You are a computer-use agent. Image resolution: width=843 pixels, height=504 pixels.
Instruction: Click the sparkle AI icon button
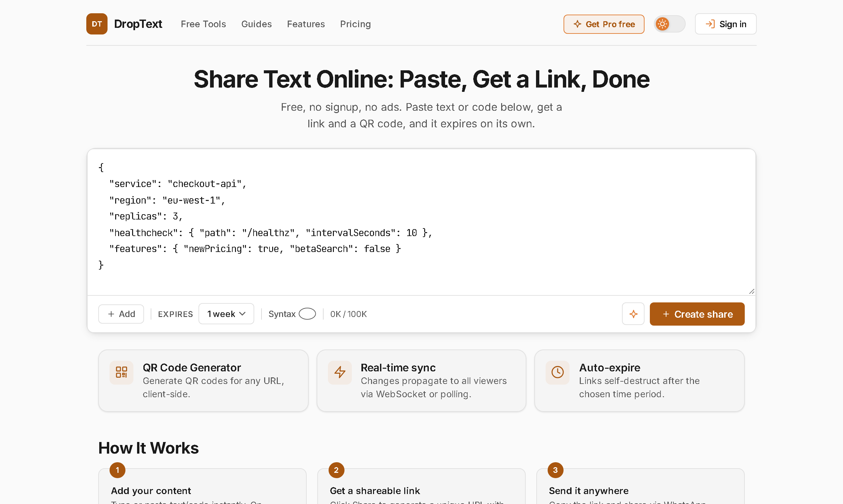[x=633, y=314]
